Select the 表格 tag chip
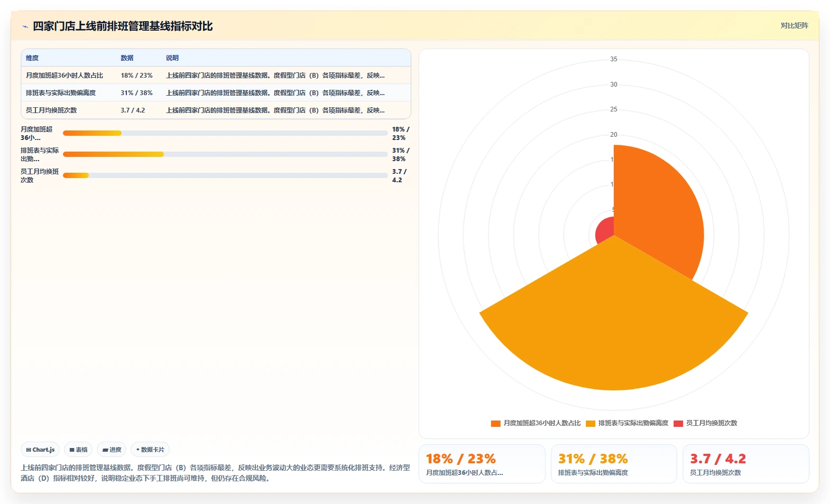Image resolution: width=830 pixels, height=504 pixels. pos(78,450)
